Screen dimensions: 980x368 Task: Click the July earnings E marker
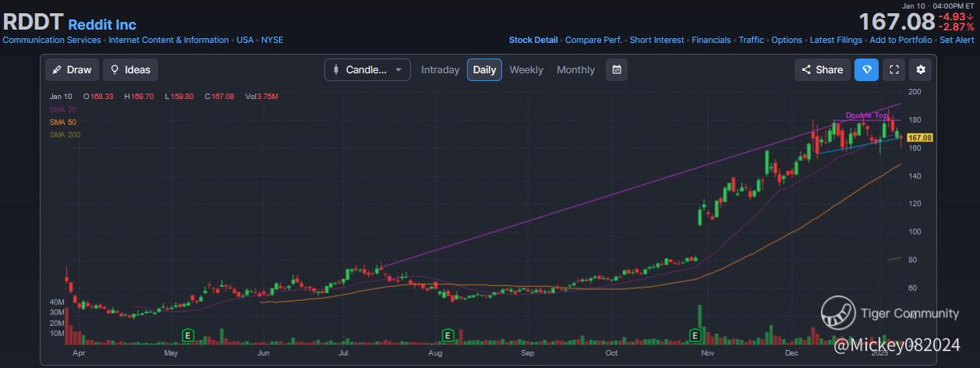[x=448, y=335]
